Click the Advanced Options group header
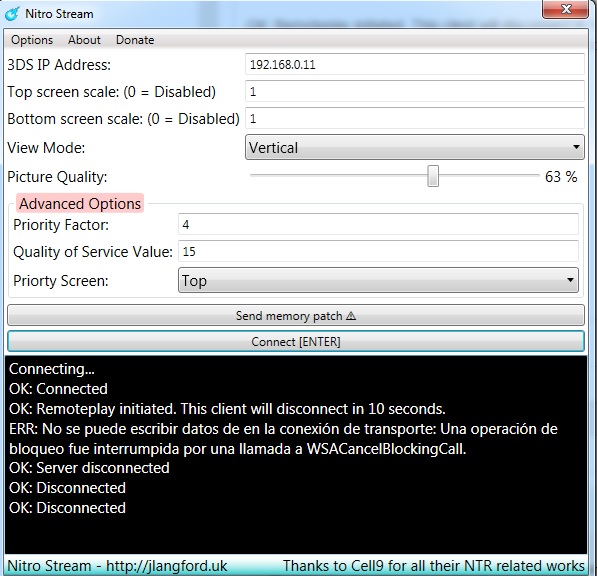597x576 pixels. coord(80,203)
